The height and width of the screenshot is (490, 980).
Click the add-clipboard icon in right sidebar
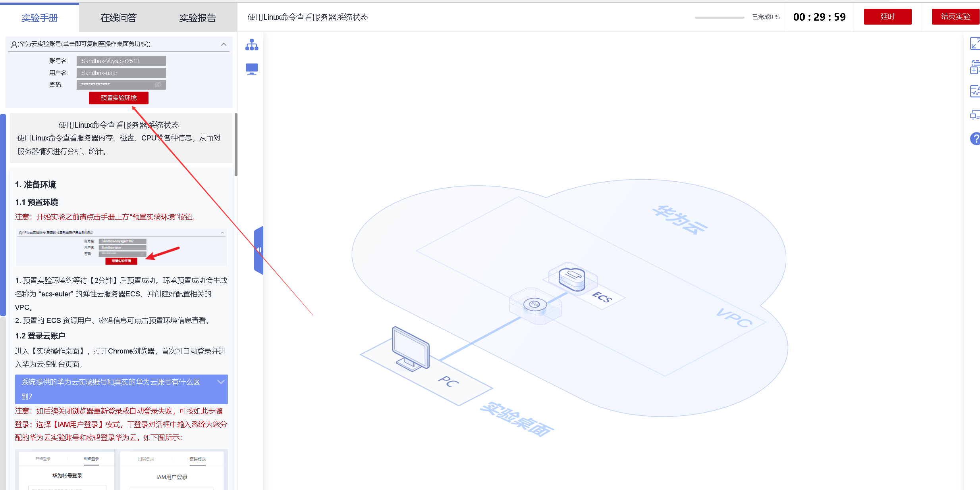975,67
